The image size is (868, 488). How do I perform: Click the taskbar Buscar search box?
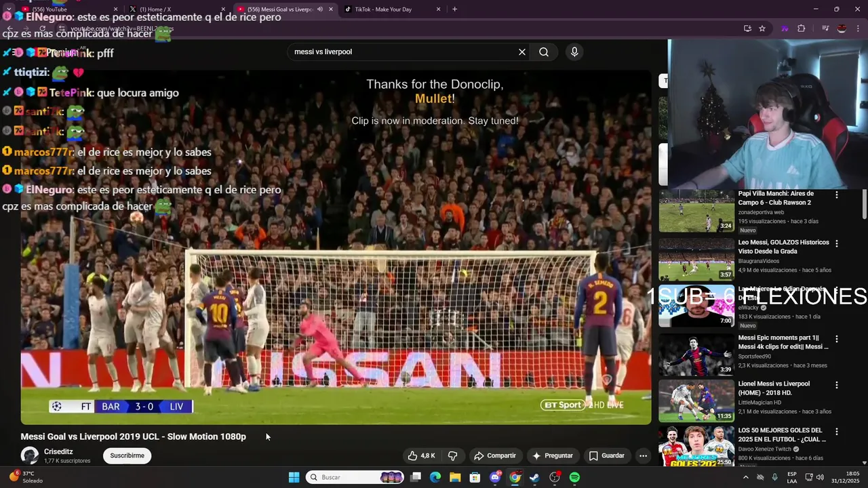pyautogui.click(x=355, y=477)
